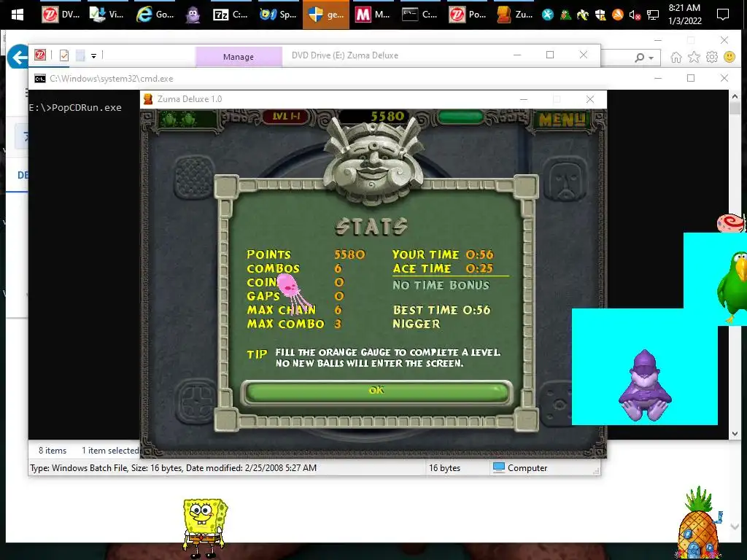Click the down arrow on cmd scrollbar
Screen dimensions: 747x560
pyautogui.click(x=735, y=434)
